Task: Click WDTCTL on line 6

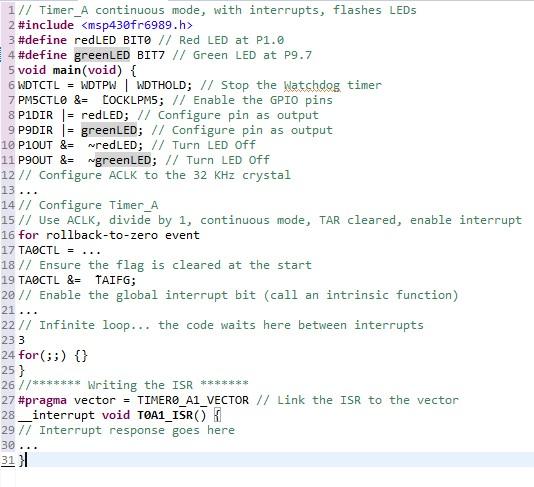Action: (39, 85)
